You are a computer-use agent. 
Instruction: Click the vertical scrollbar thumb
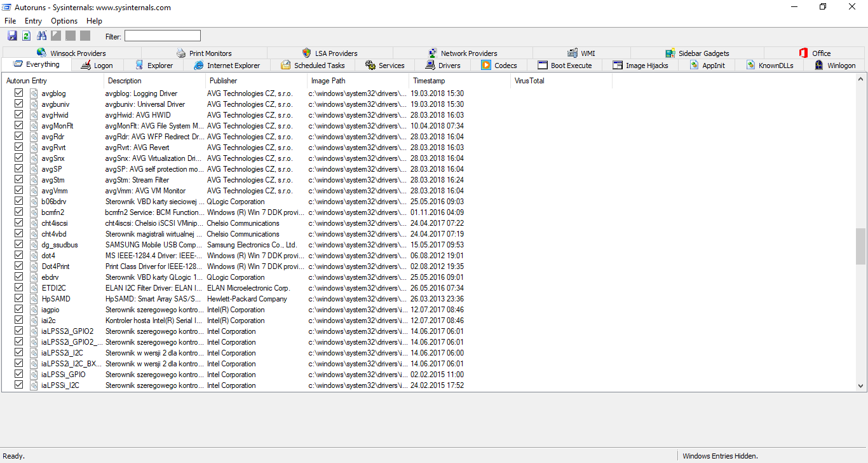point(861,246)
